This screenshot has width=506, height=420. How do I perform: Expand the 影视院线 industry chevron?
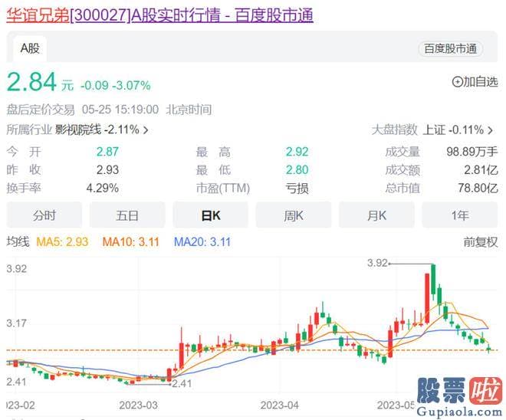146,130
